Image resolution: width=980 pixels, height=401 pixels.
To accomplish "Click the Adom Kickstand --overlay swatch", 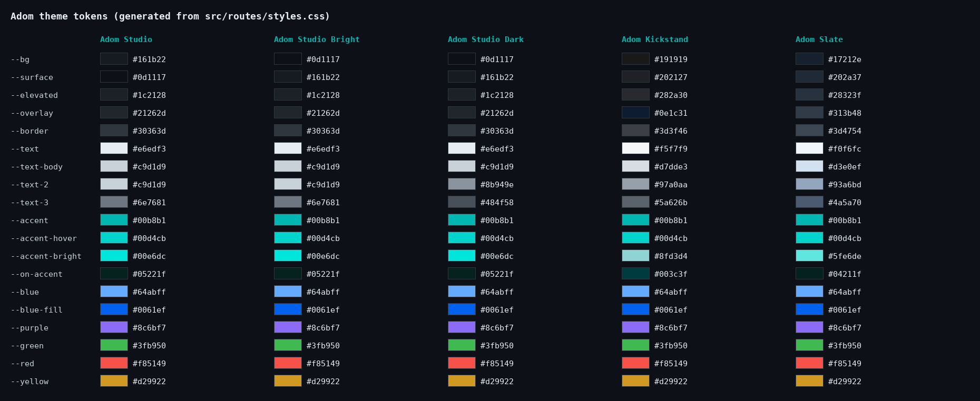I will [635, 113].
